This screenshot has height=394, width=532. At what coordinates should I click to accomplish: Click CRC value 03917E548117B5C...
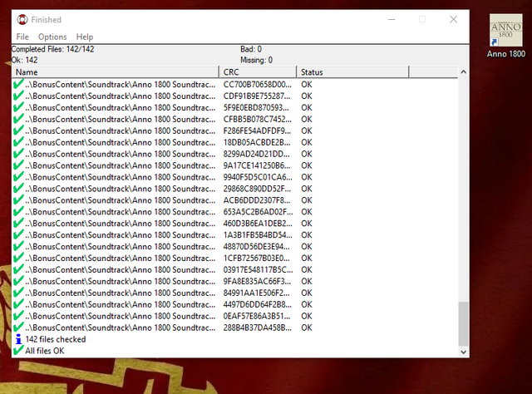pos(258,270)
